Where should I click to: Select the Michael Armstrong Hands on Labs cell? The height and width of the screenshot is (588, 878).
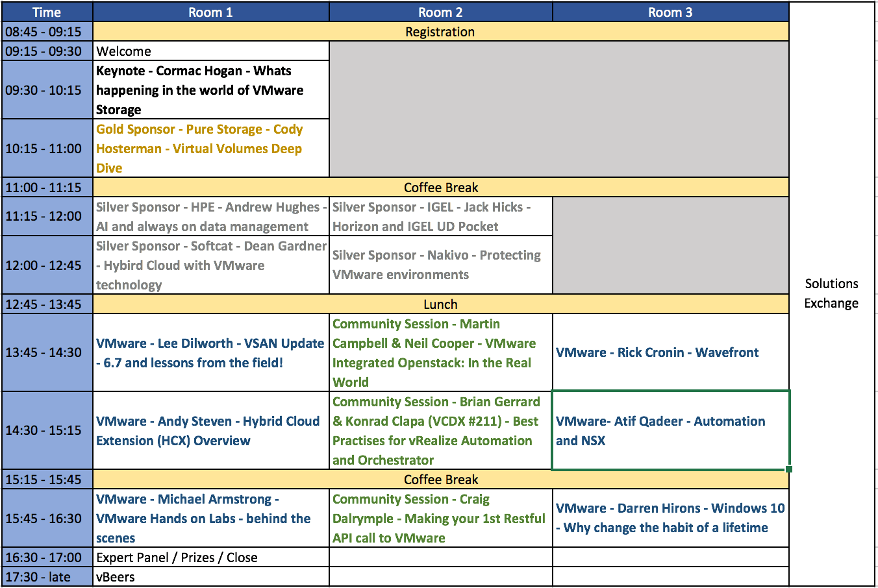click(x=211, y=519)
